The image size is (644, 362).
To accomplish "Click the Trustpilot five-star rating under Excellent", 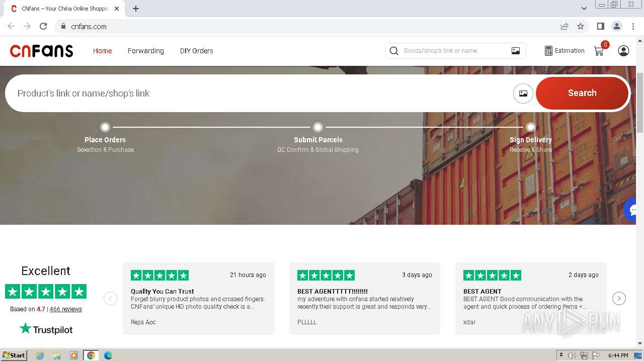I will 46,292.
